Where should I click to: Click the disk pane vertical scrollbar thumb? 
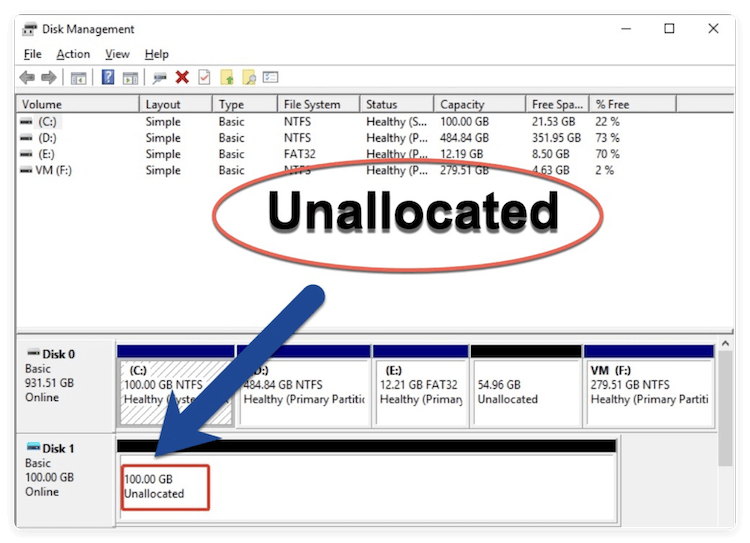click(x=726, y=408)
